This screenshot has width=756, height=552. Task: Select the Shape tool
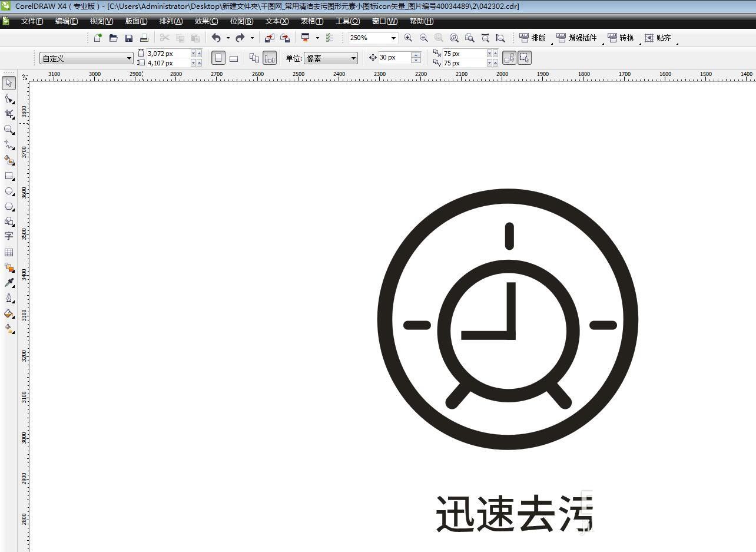[9, 99]
